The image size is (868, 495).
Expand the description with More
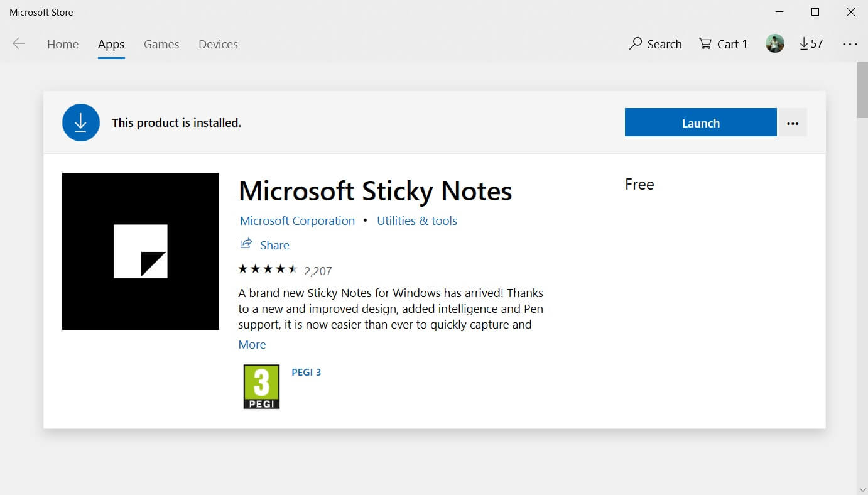[x=252, y=344]
